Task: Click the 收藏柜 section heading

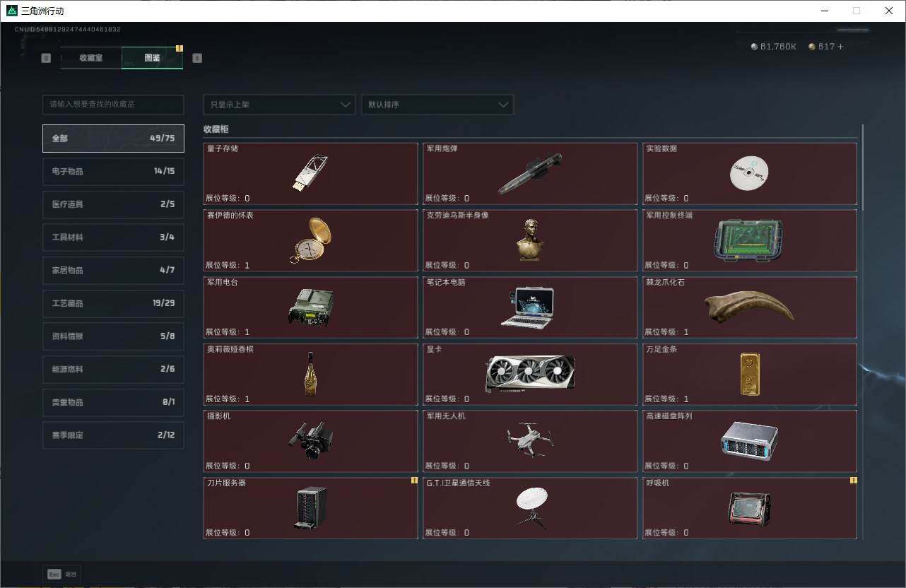Action: click(x=216, y=130)
